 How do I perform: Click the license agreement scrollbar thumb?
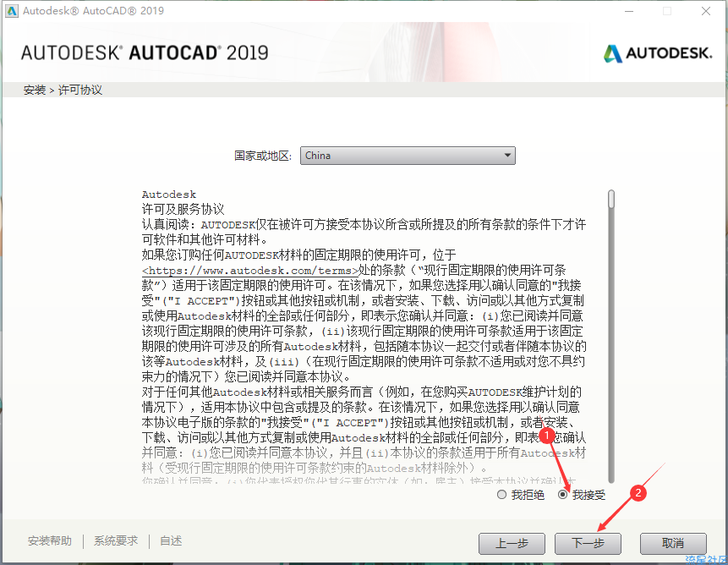[x=611, y=199]
